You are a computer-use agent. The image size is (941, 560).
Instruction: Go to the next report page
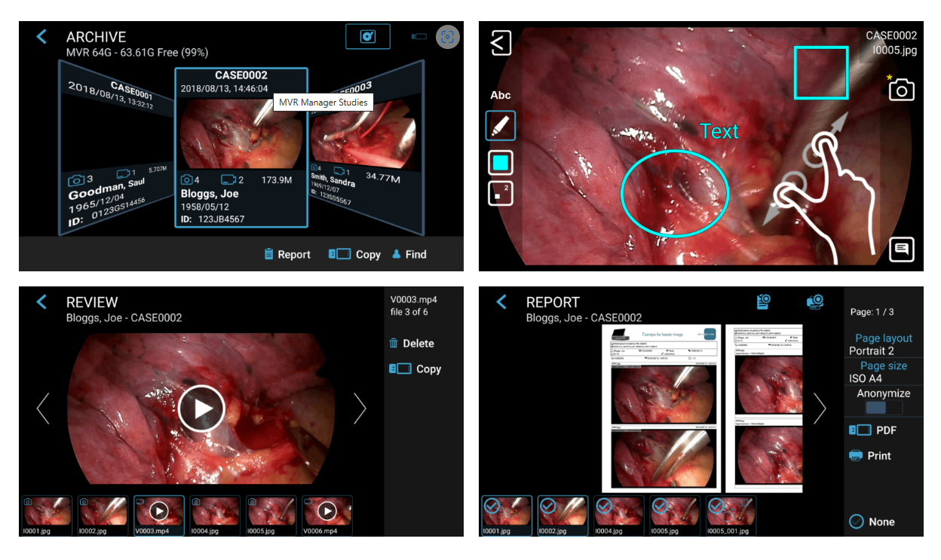820,409
